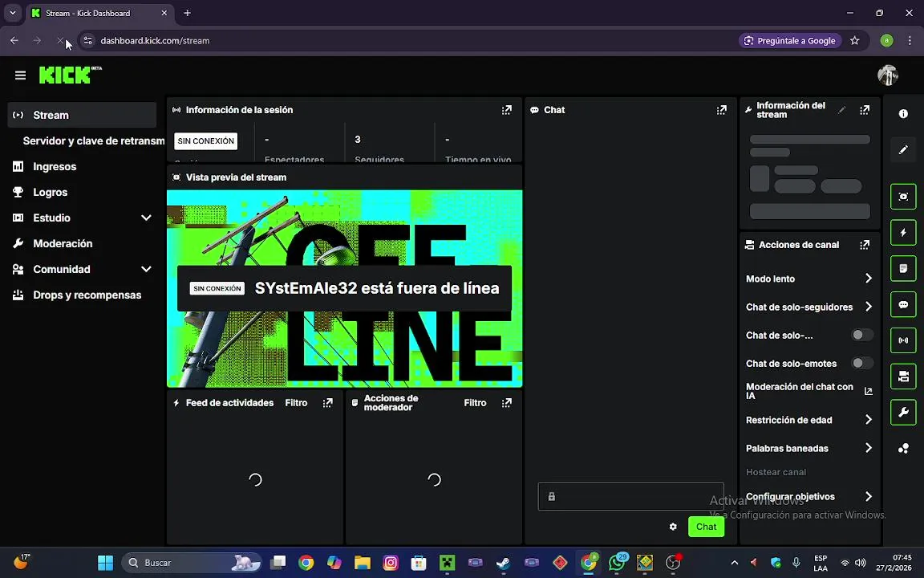Open Windows Start menu

[x=106, y=563]
